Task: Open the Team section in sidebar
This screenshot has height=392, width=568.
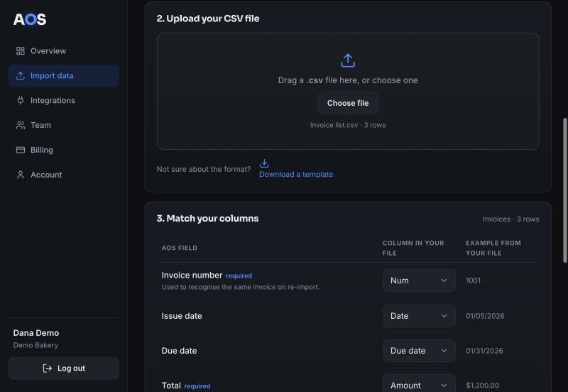Action: point(64,125)
